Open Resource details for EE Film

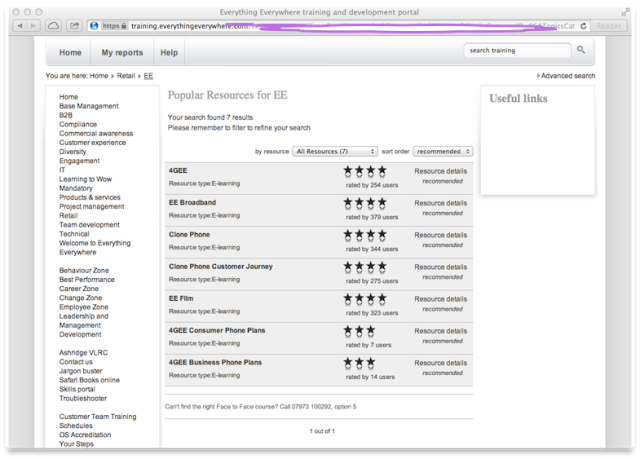440,299
